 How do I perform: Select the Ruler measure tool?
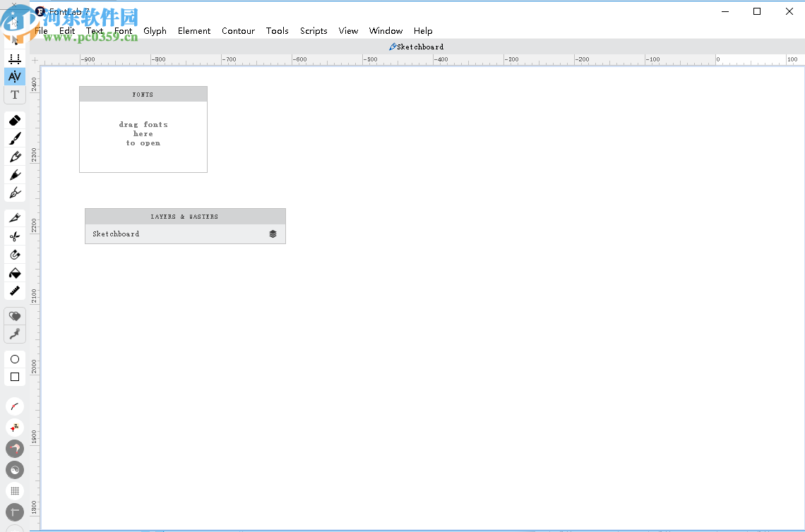(15, 291)
